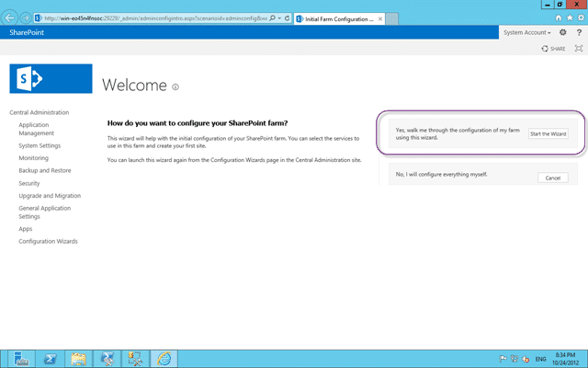Go to Application Management
Image resolution: width=588 pixels, height=368 pixels.
37,129
